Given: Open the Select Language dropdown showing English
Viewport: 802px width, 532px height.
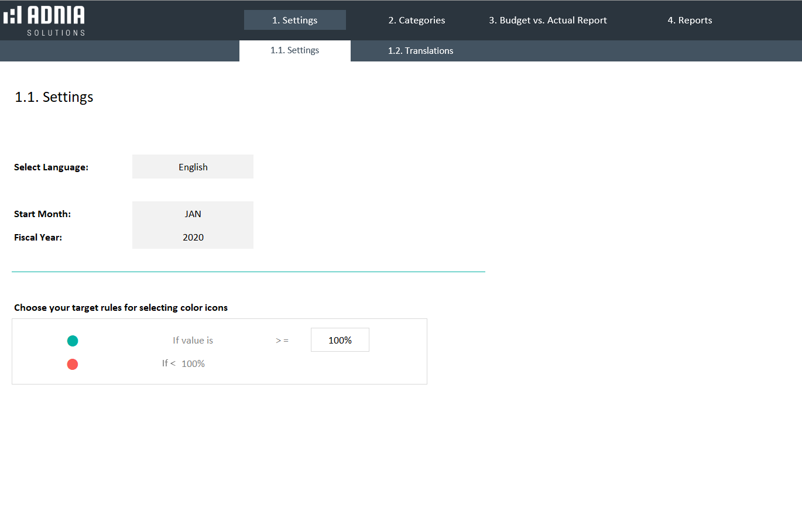Looking at the screenshot, I should [193, 167].
